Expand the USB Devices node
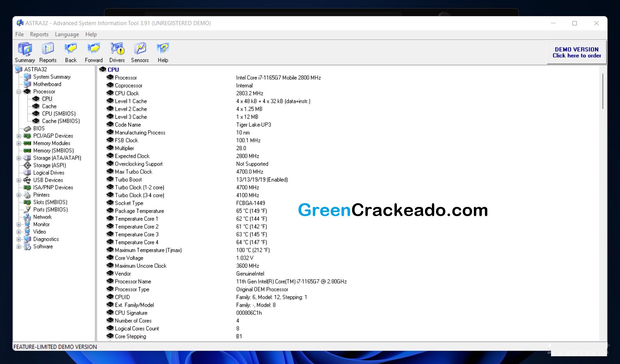The image size is (620, 364). point(18,180)
